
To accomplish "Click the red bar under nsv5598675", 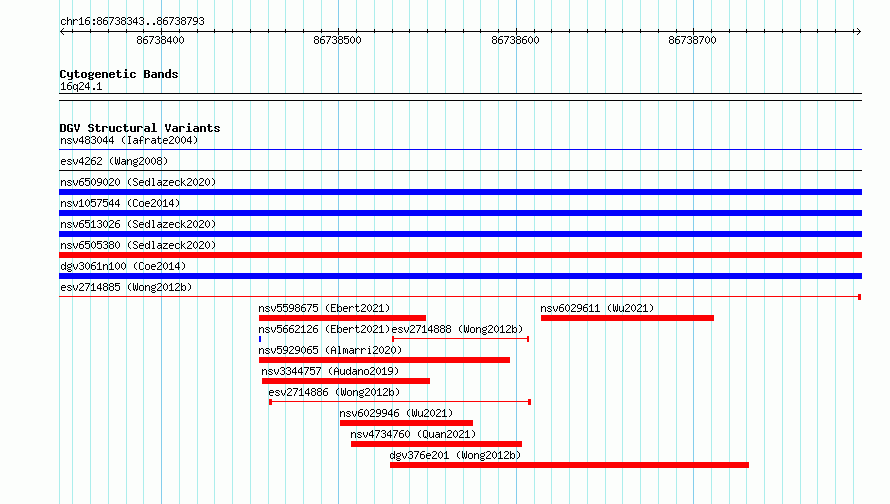I will pos(342,318).
